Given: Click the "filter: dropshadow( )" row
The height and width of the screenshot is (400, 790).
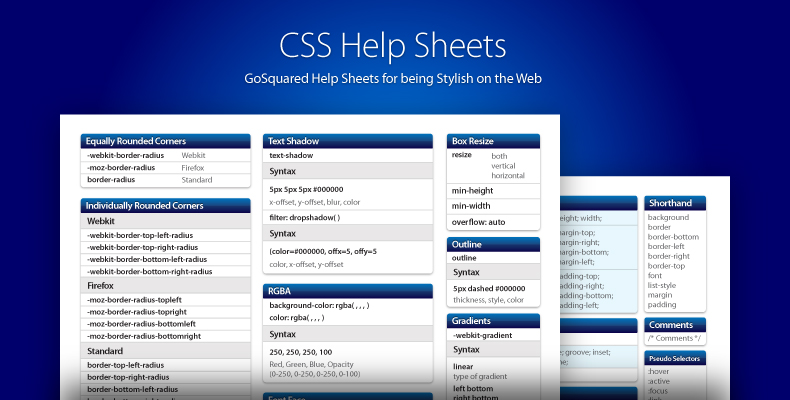Looking at the screenshot, I should [348, 218].
